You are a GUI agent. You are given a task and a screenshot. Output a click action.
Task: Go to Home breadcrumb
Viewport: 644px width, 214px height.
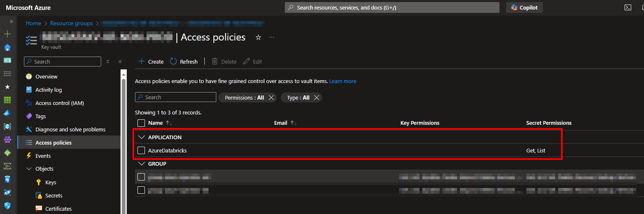pos(33,23)
